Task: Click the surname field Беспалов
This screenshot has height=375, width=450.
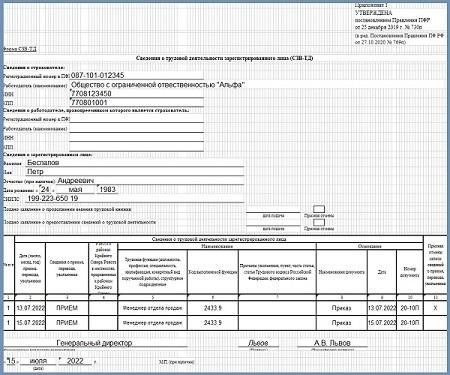Action: coord(135,163)
